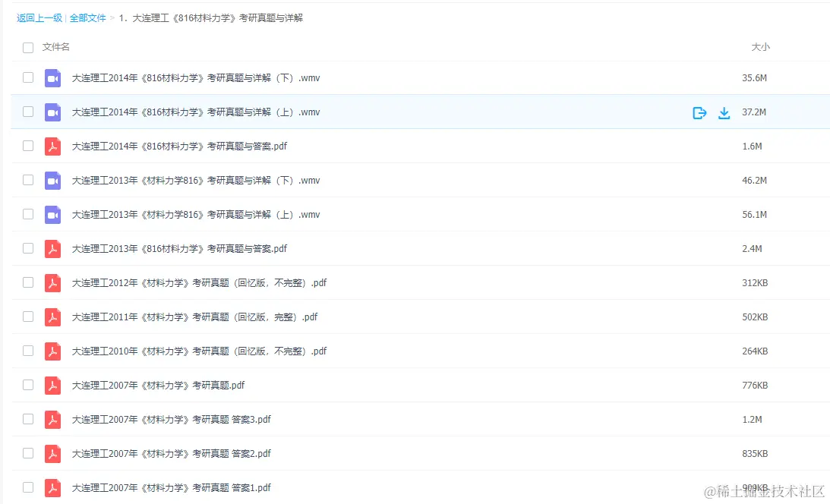The width and height of the screenshot is (830, 504).
Task: Open 大连理工2013年 考研真题与答案.pdf file name
Action: (179, 248)
